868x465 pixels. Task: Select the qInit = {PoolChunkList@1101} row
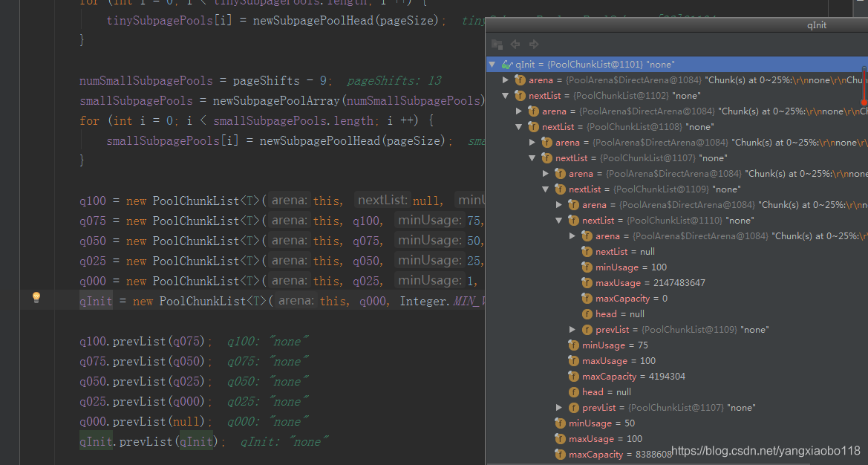pyautogui.click(x=677, y=64)
